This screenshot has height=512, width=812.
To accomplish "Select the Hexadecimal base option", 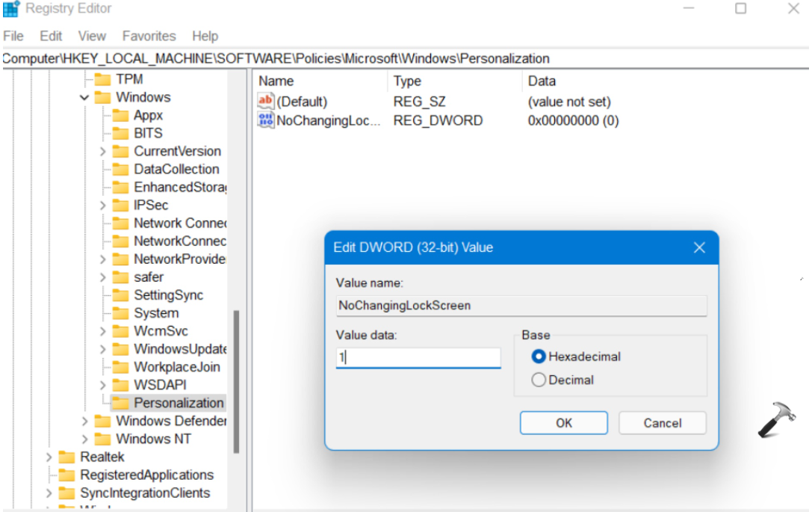I will pyautogui.click(x=539, y=357).
